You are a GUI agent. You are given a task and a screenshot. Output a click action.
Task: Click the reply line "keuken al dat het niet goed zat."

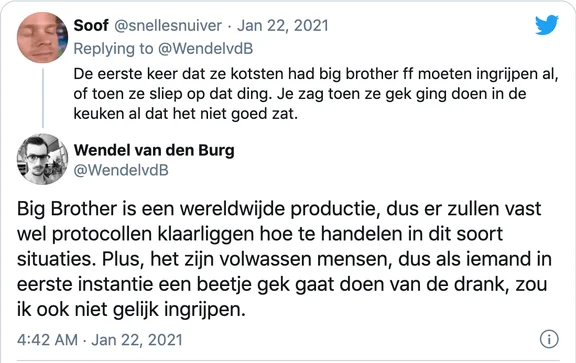[x=186, y=114]
